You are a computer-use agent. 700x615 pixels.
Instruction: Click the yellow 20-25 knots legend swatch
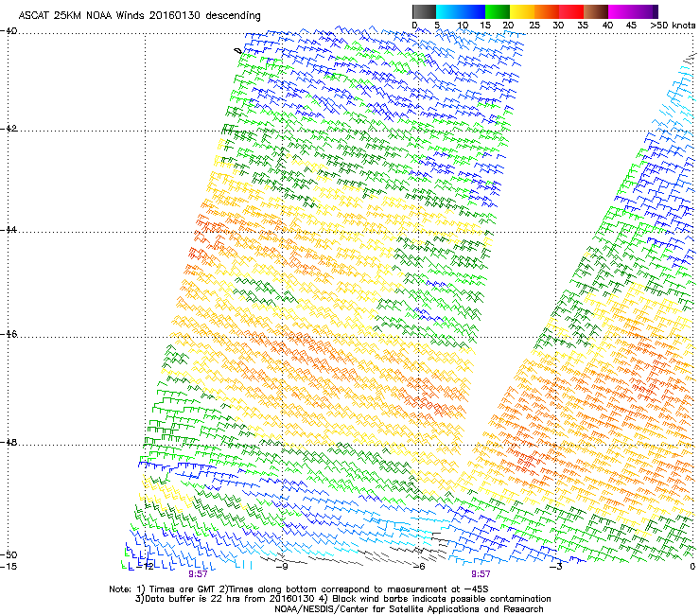522,11
